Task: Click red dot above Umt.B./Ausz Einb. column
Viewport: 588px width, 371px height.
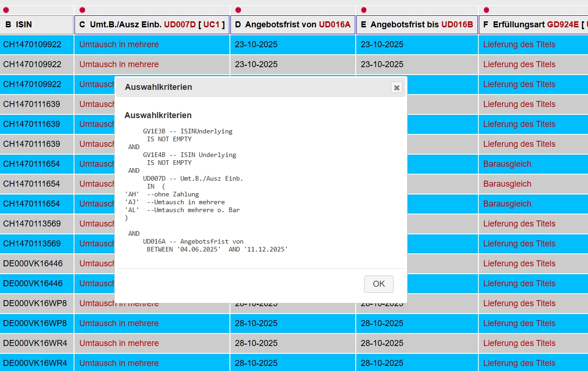Action: coord(82,10)
